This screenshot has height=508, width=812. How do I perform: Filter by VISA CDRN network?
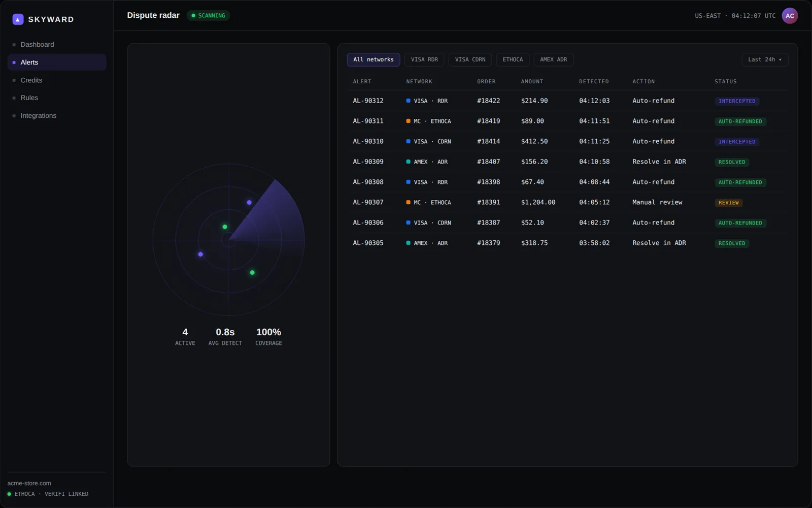click(470, 59)
